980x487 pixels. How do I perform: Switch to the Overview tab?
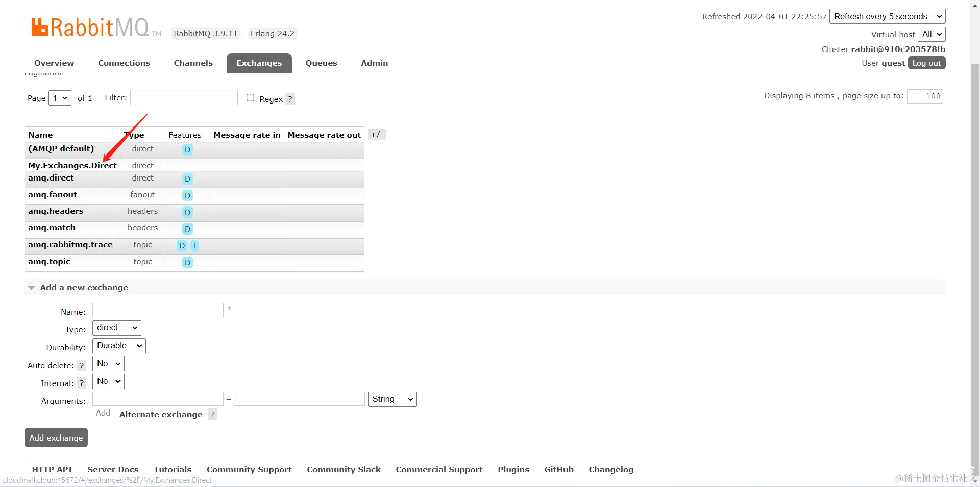54,63
